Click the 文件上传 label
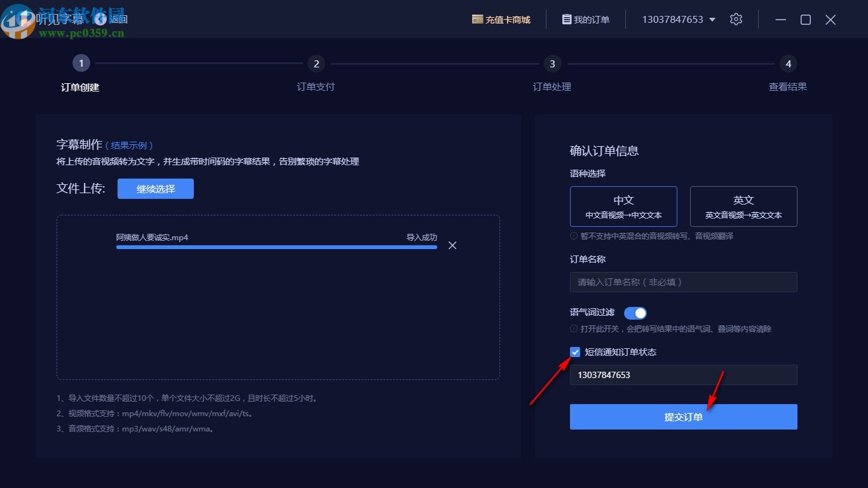Screen dimensions: 868x488 click(x=81, y=189)
